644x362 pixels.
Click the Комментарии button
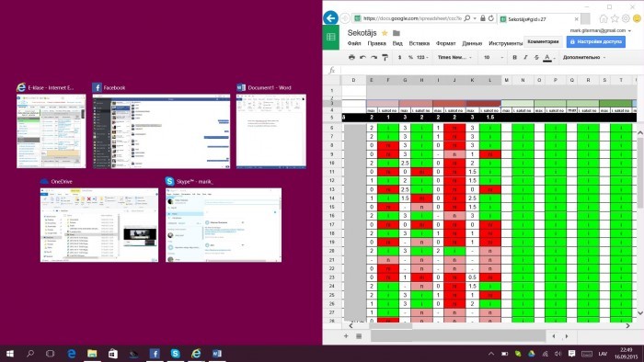pyautogui.click(x=543, y=42)
